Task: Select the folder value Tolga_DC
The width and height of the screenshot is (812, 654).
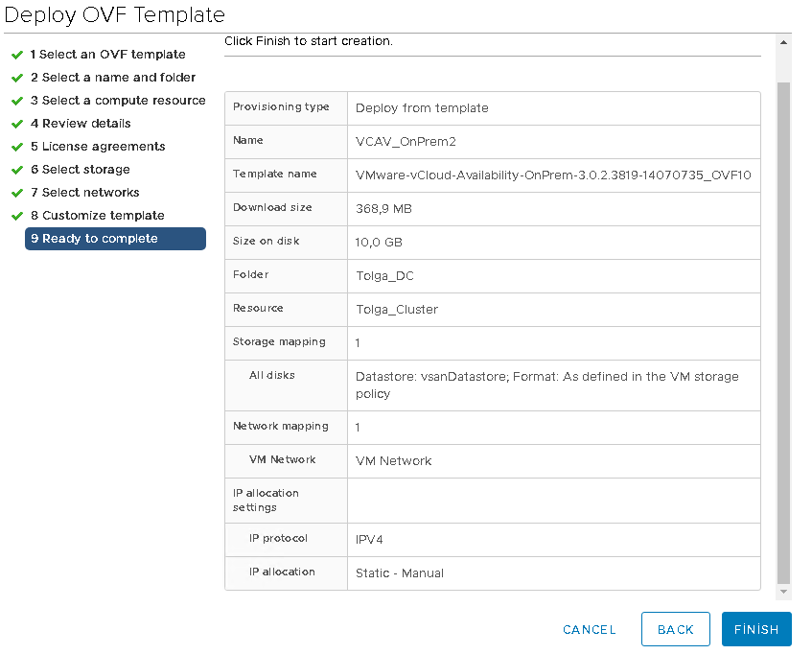Action: [x=384, y=275]
